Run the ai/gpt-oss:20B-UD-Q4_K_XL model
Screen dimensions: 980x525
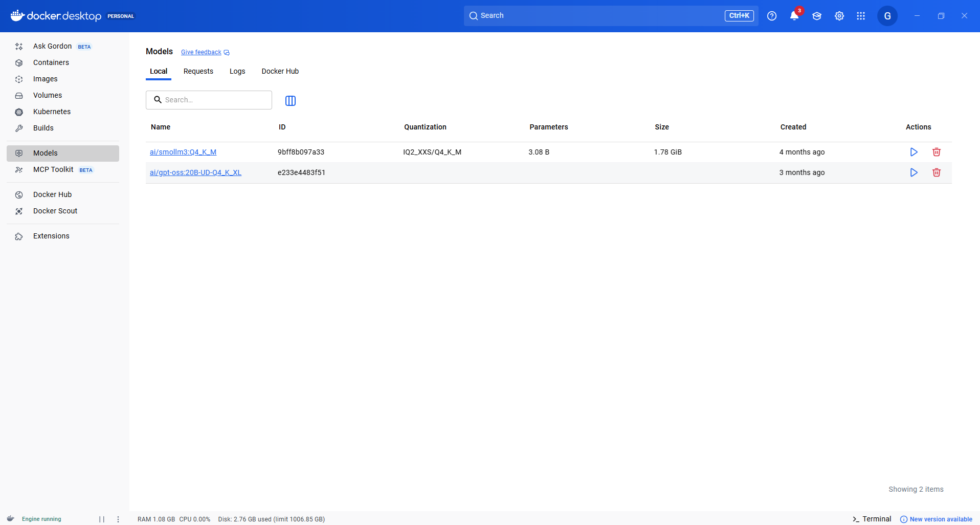tap(914, 172)
